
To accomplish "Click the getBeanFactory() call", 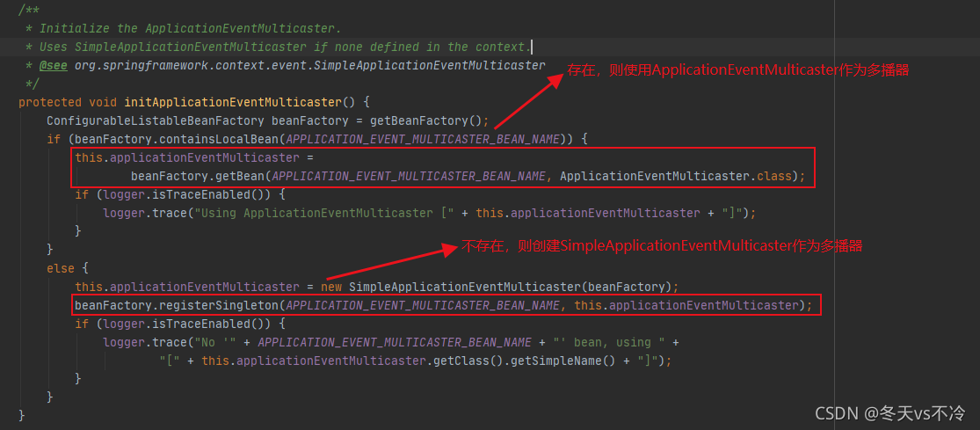I will (425, 120).
